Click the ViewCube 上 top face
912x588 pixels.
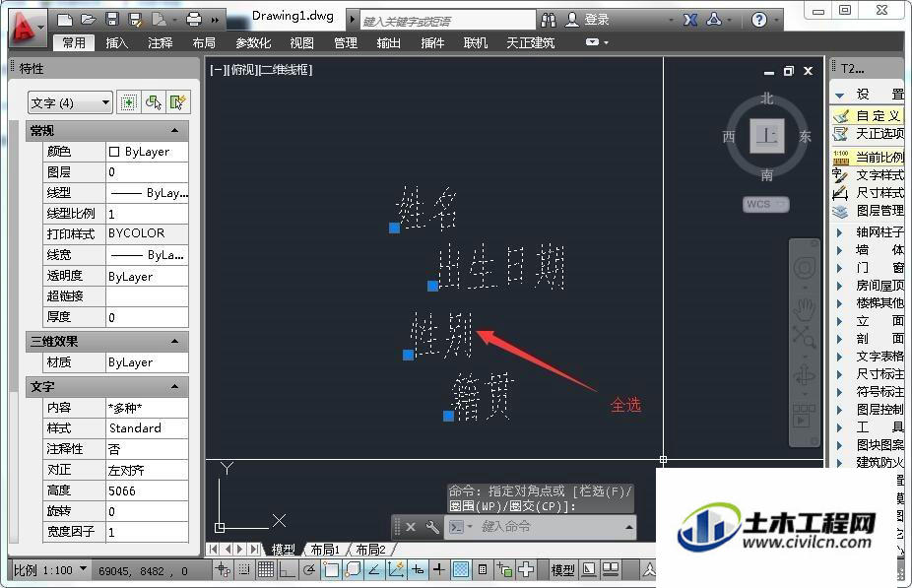click(766, 136)
